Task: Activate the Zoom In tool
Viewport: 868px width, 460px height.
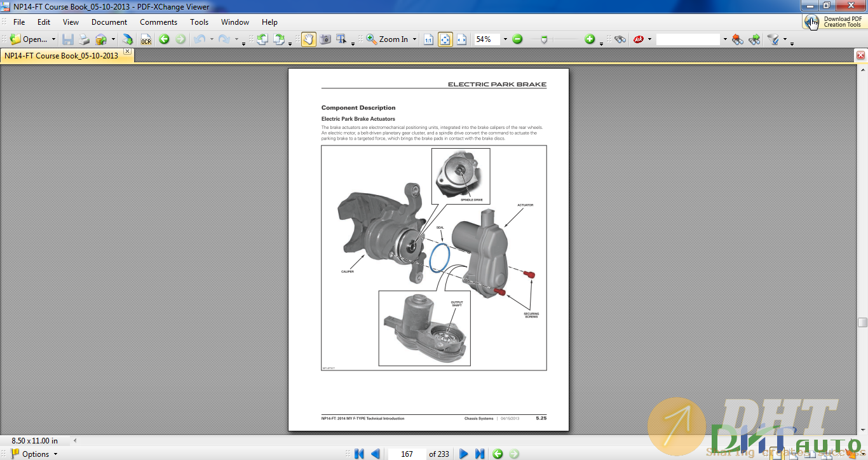Action: coord(387,39)
